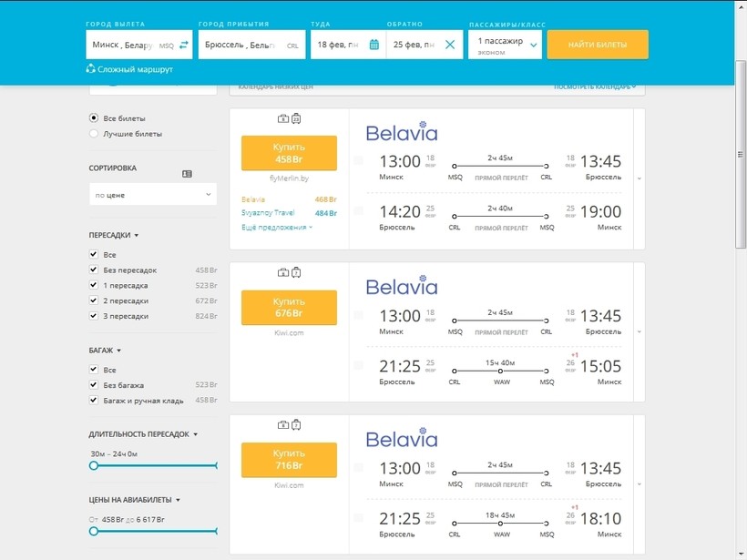
Task: Click the left handle of layover duration slider
Action: click(94, 465)
